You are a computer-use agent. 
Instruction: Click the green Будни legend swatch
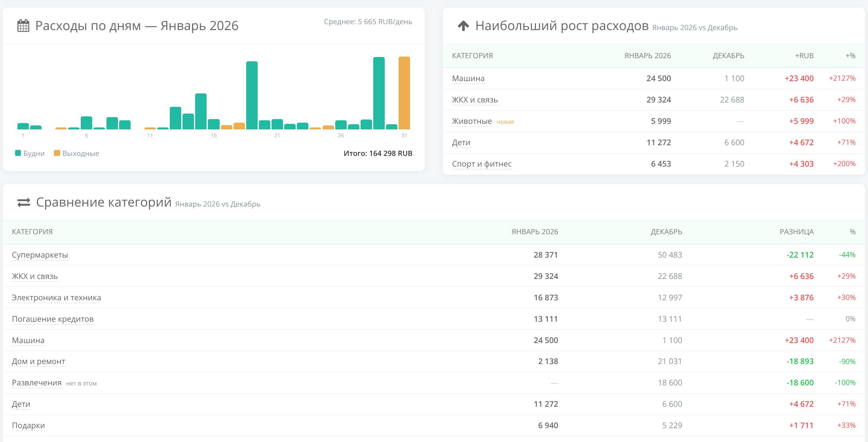click(18, 153)
